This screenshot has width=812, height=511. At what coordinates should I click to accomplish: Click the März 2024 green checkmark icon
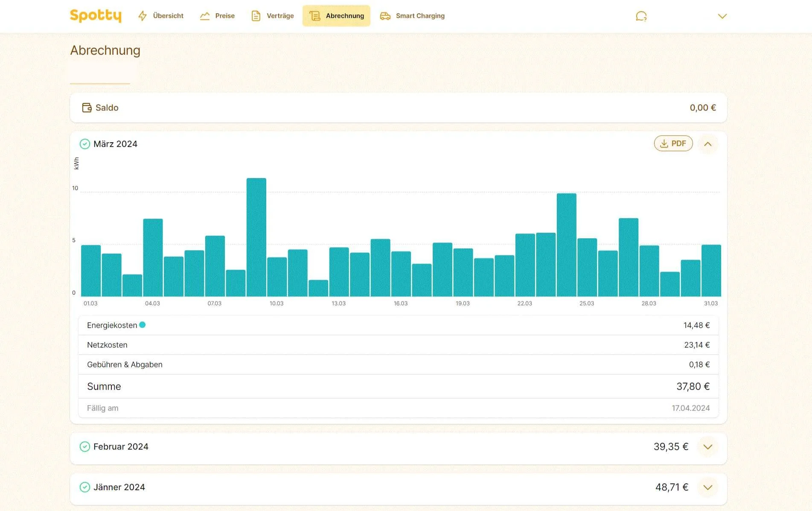(85, 144)
